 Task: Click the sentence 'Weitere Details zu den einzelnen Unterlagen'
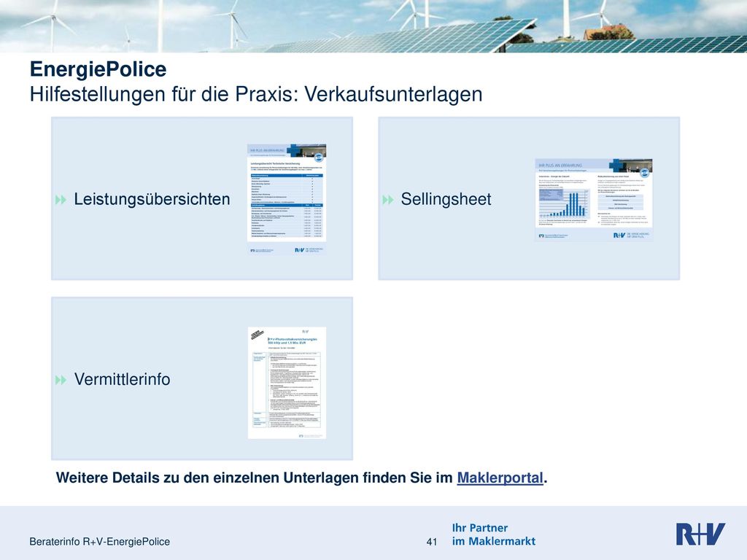click(208, 478)
